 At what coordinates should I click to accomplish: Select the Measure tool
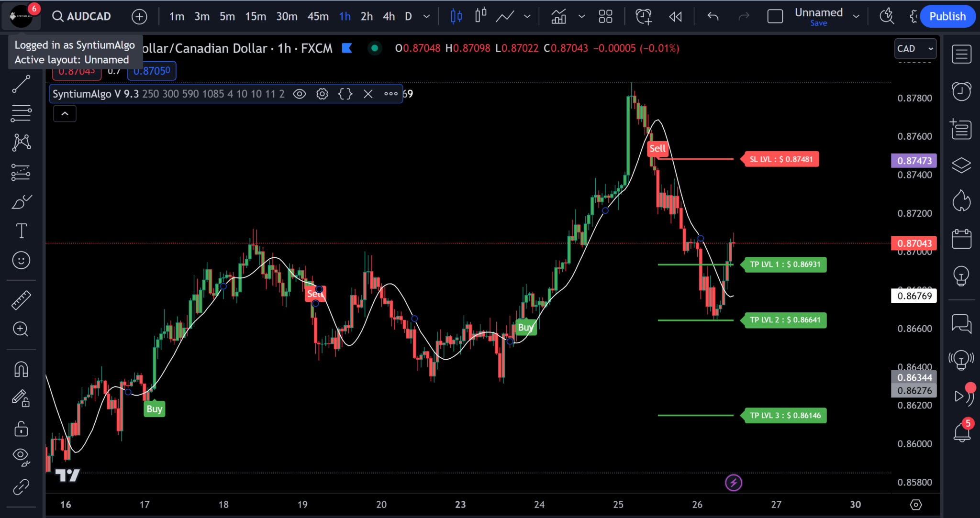[x=21, y=299]
